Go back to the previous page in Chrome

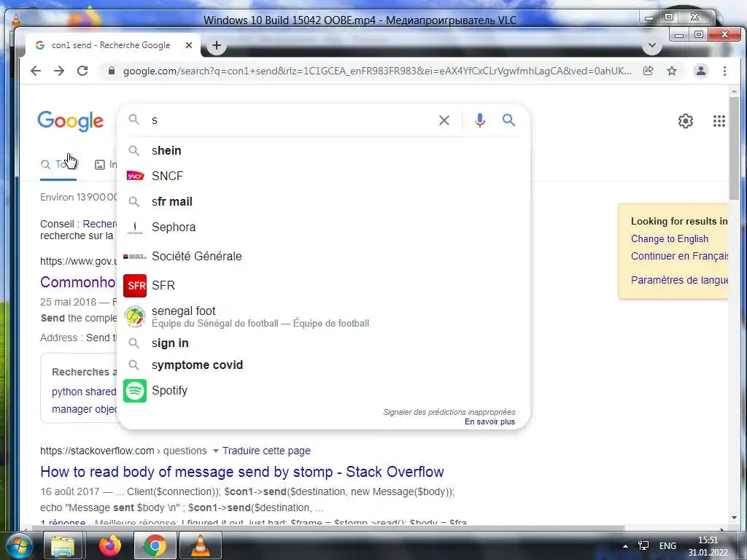pyautogui.click(x=36, y=71)
